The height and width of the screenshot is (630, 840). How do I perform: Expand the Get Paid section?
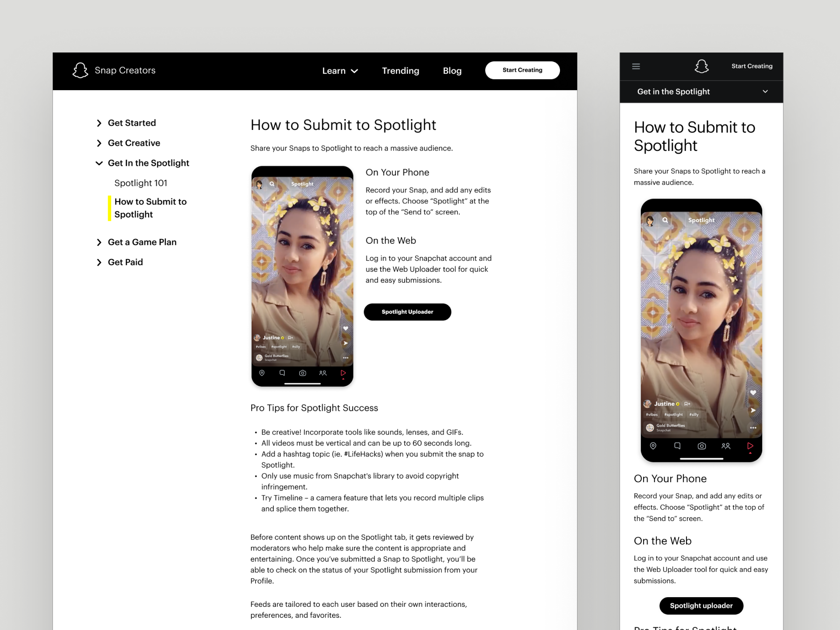pyautogui.click(x=99, y=262)
